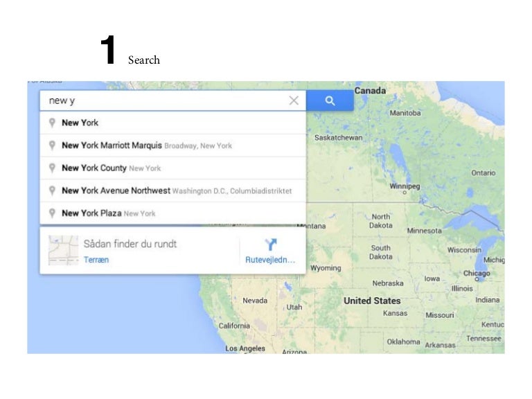
Task: Open the 'Terræn' terrain link
Action: point(96,260)
